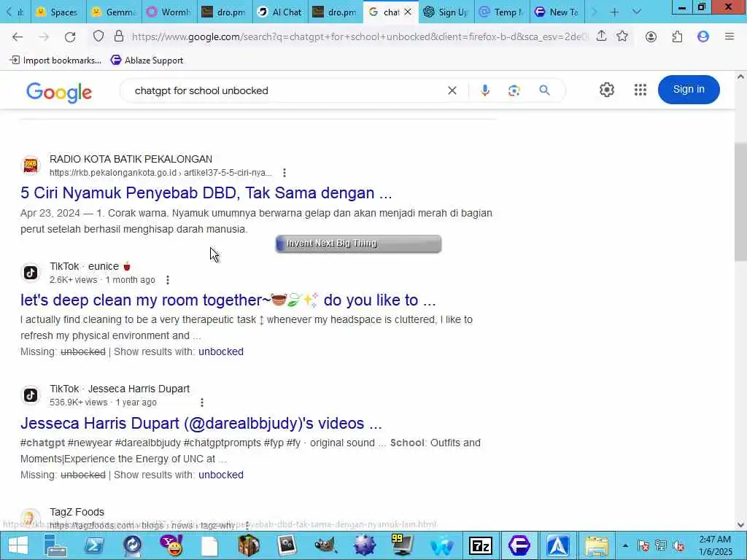Click the taskbar clock showing 2:47 AM
The image size is (747, 560).
click(x=715, y=545)
